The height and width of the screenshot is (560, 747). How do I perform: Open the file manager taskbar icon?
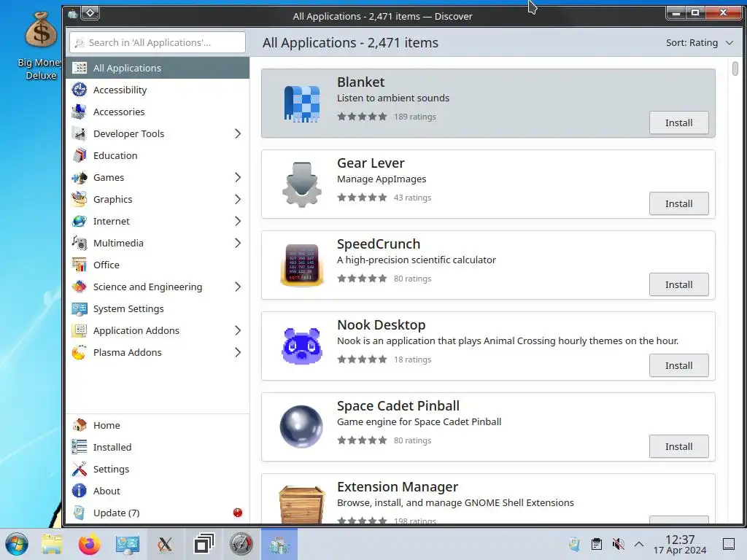pyautogui.click(x=52, y=544)
